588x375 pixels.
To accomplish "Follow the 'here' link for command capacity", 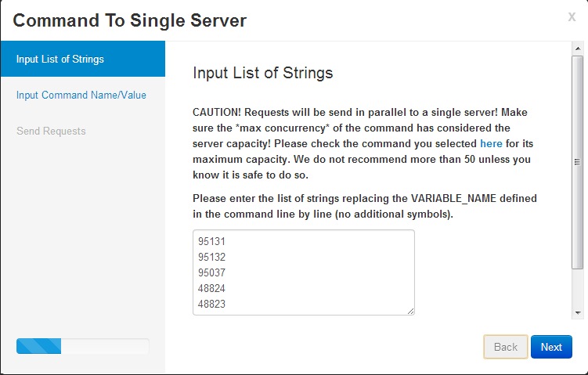I will (491, 143).
